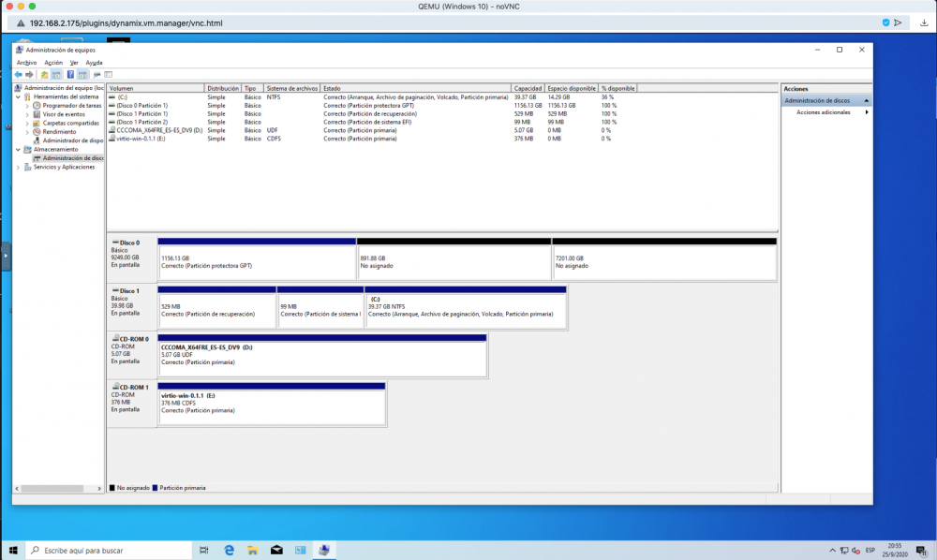Show hidden system tray icons chevron

coord(832,551)
